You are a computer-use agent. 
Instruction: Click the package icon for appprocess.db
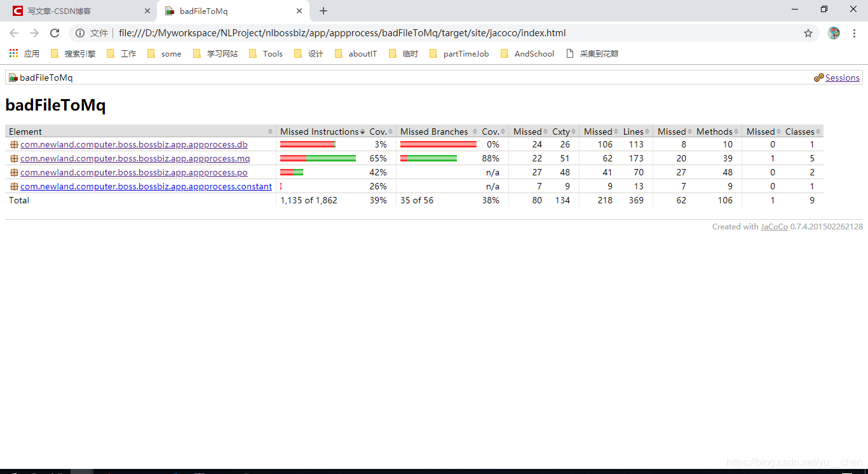coord(14,145)
